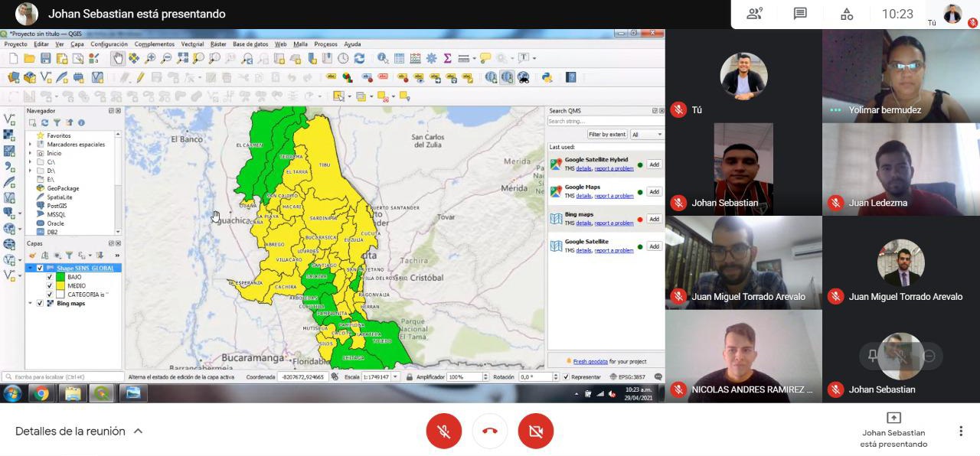Screen dimensions: 980x456
Task: Expand the Bing maps layer node
Action: click(31, 304)
